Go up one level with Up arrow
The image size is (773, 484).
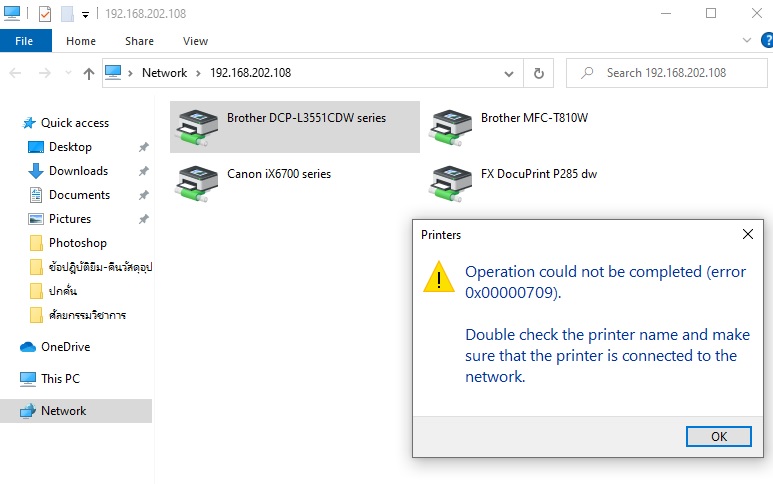click(89, 73)
